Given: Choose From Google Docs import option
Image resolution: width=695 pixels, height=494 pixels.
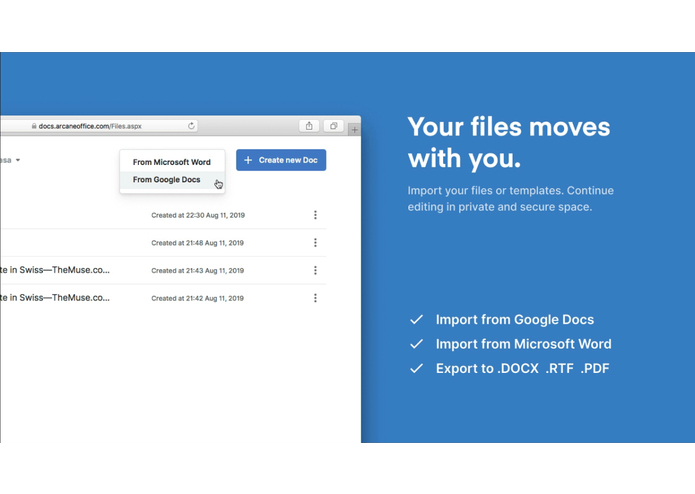Looking at the screenshot, I should [172, 180].
